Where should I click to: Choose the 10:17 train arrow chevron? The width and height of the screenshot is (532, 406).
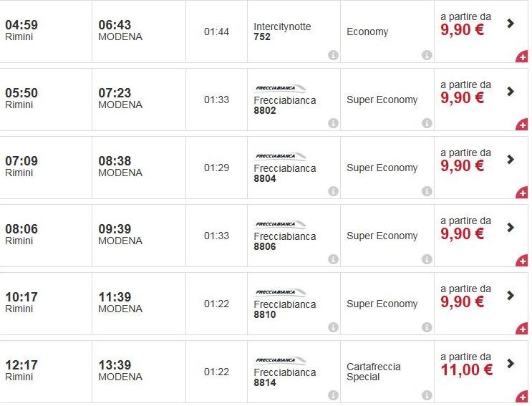point(511,295)
